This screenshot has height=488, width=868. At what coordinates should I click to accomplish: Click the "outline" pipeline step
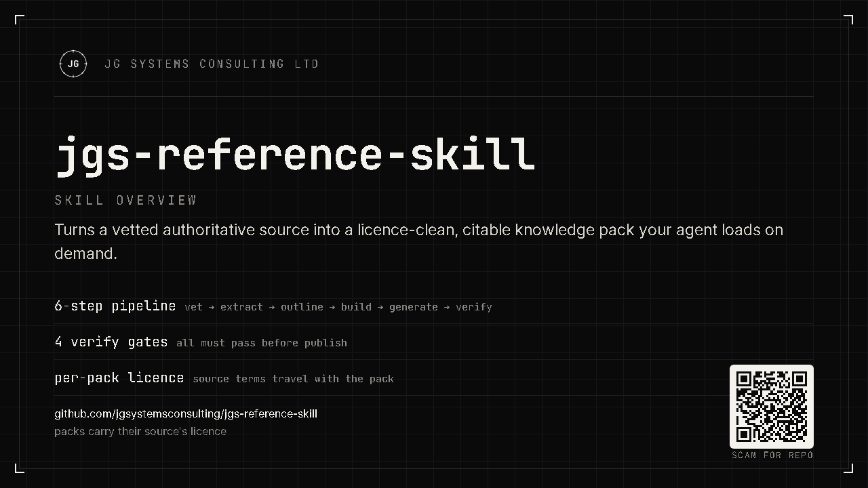(x=302, y=307)
